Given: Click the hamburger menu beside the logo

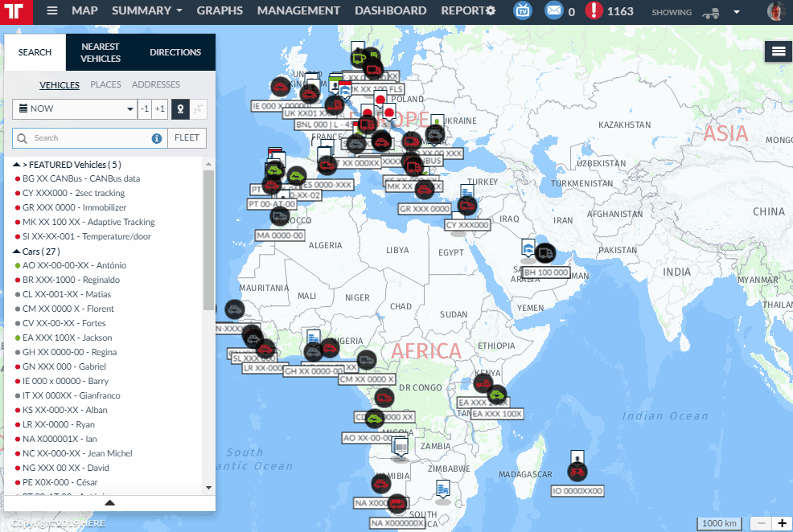Looking at the screenshot, I should [52, 11].
